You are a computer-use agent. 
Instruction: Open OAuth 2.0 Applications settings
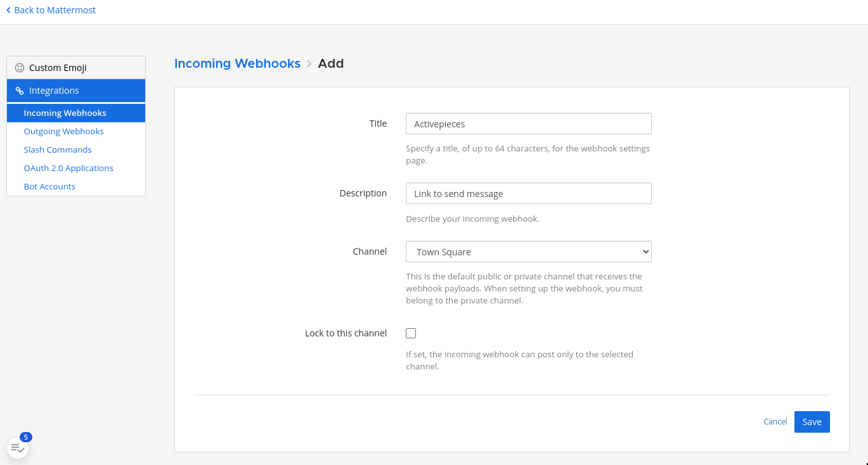click(x=68, y=168)
